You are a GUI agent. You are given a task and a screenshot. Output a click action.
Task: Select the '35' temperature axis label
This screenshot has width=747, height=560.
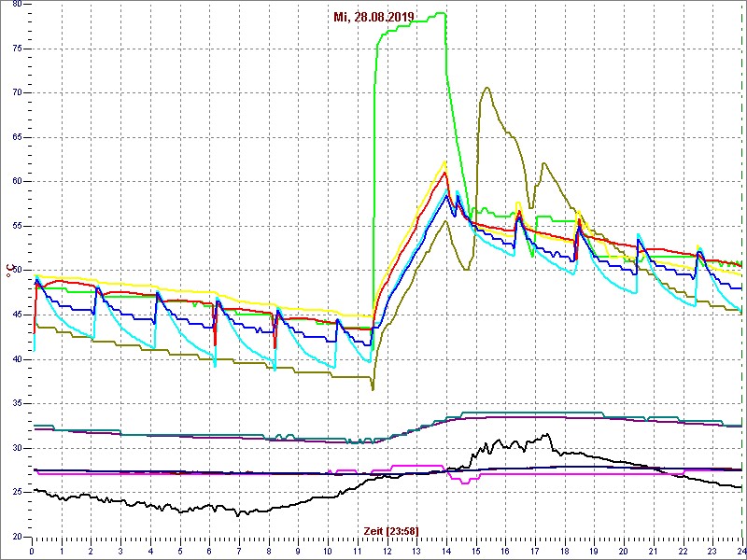[18, 403]
